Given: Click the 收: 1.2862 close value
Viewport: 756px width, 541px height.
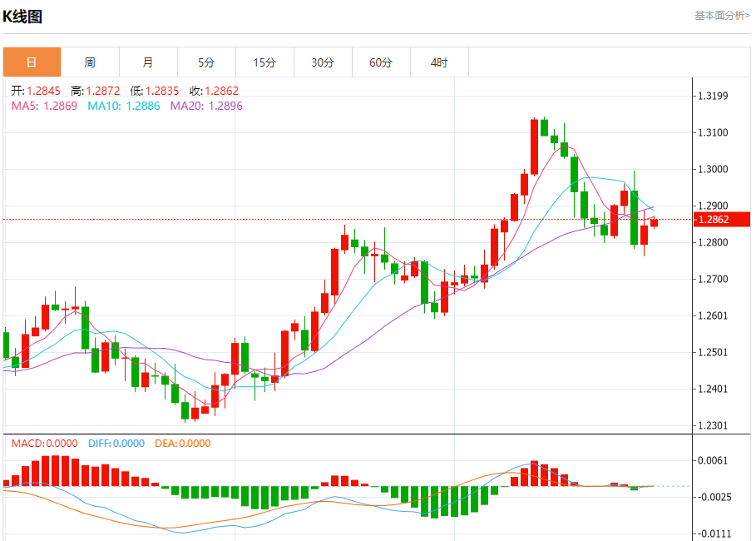Looking at the screenshot, I should point(214,91).
